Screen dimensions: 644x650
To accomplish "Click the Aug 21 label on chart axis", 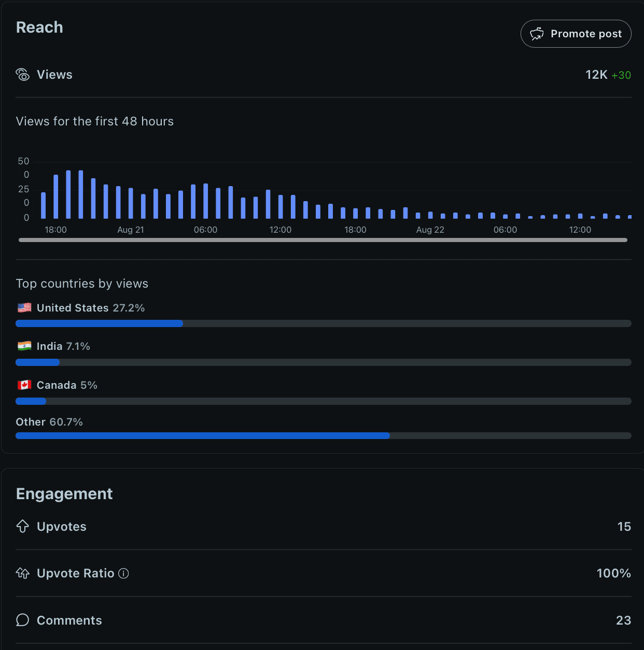I will (131, 230).
